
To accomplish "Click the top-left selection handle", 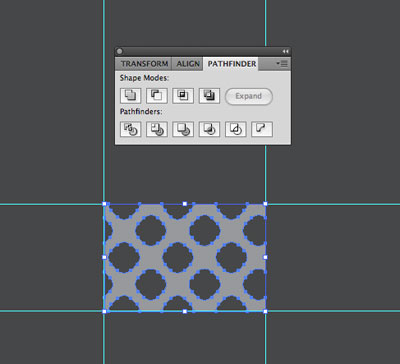I will click(x=104, y=204).
